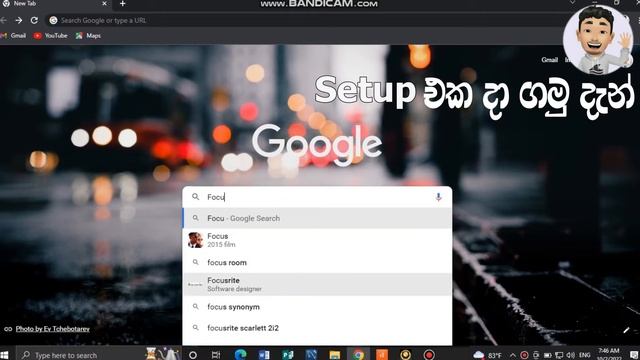
Task: Open the Windows Start menu
Action: [x=4, y=355]
